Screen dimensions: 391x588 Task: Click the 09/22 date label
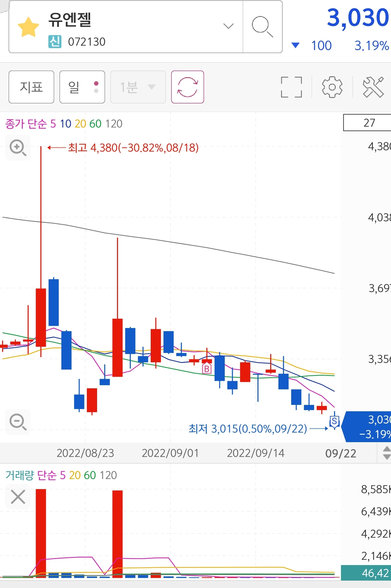click(x=341, y=454)
